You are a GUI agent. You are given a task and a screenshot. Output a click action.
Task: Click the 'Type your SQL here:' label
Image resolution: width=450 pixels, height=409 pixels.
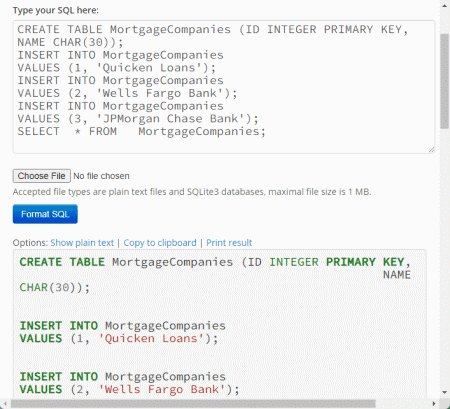click(56, 10)
